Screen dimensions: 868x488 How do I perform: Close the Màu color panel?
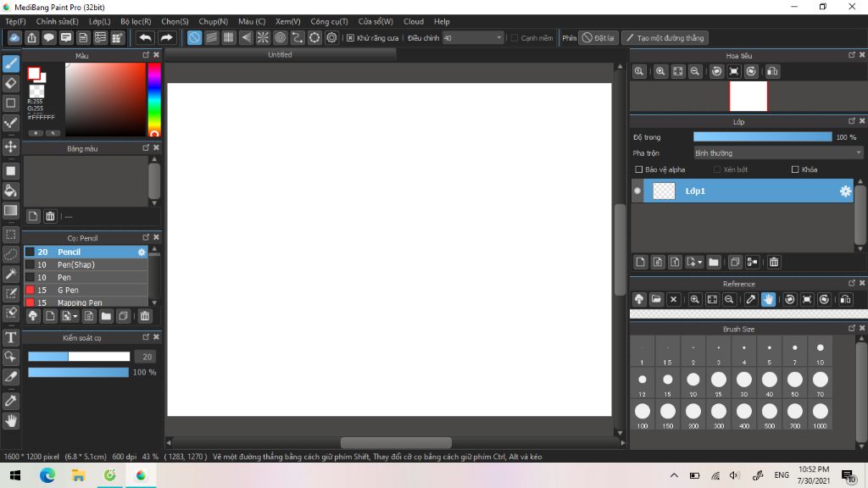[156, 55]
